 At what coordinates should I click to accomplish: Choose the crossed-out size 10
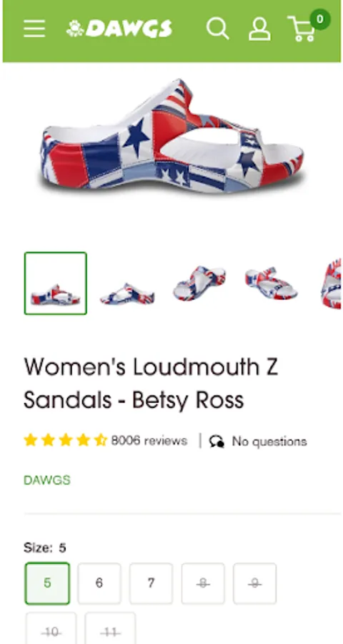[x=51, y=628]
